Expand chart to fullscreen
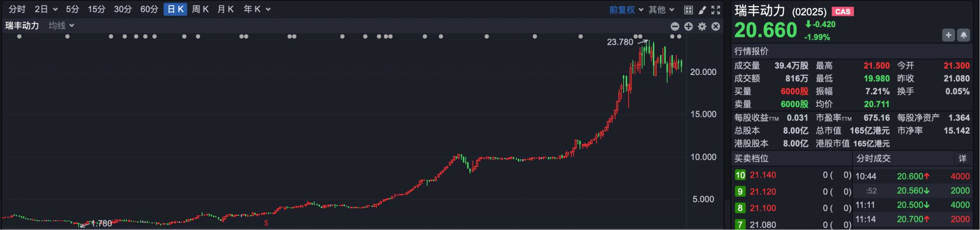Image resolution: width=980 pixels, height=230 pixels. point(716,10)
